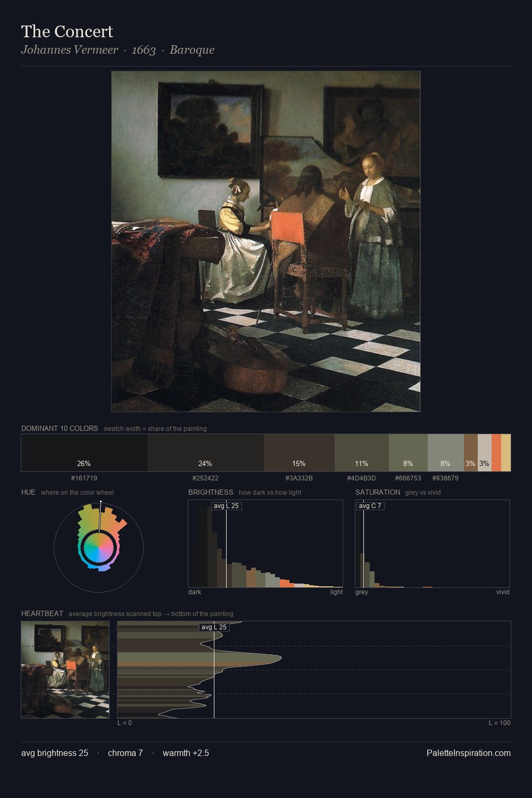Select the pale yellow swatch at bar end
Image resolution: width=532 pixels, height=798 pixels.
(x=506, y=453)
